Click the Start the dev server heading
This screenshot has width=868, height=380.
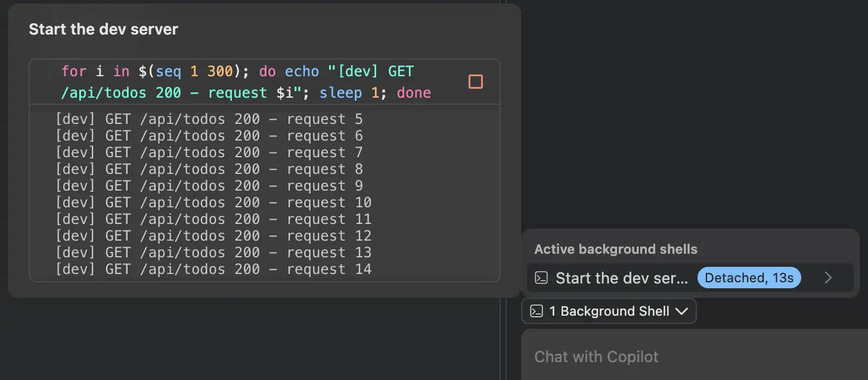(x=103, y=29)
